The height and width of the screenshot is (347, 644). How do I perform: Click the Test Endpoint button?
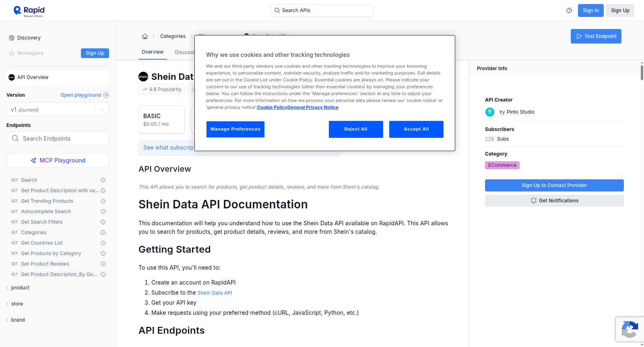[x=596, y=36]
